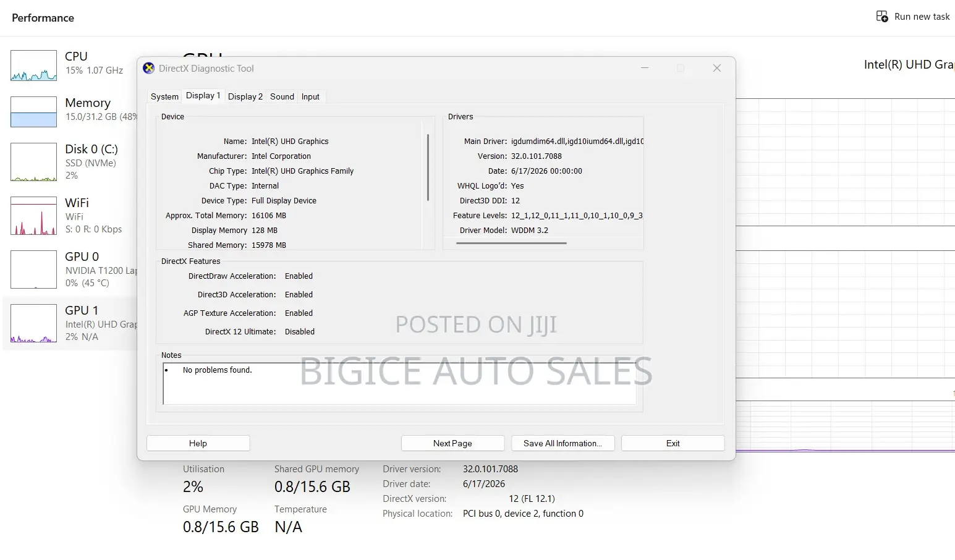Click the 'WDDM 3.2' driver model value
955x560 pixels.
click(530, 230)
